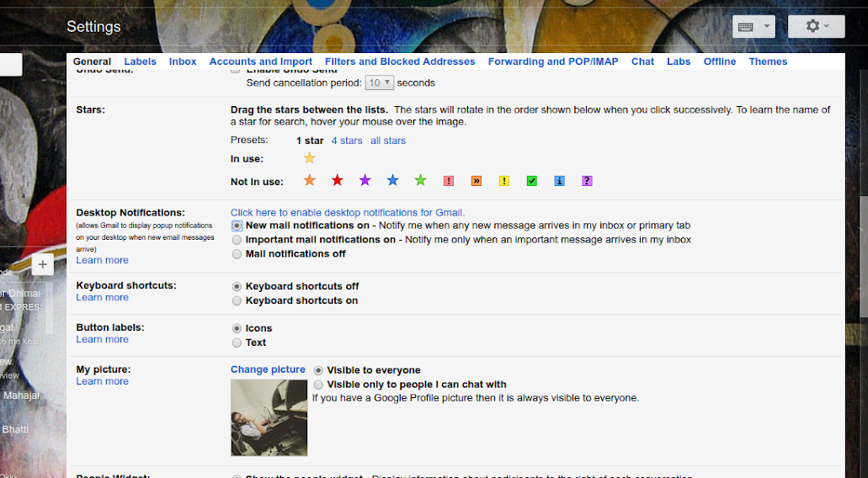Viewport: 868px width, 478px height.
Task: Expand the input tools dropdown arrow
Action: [767, 26]
